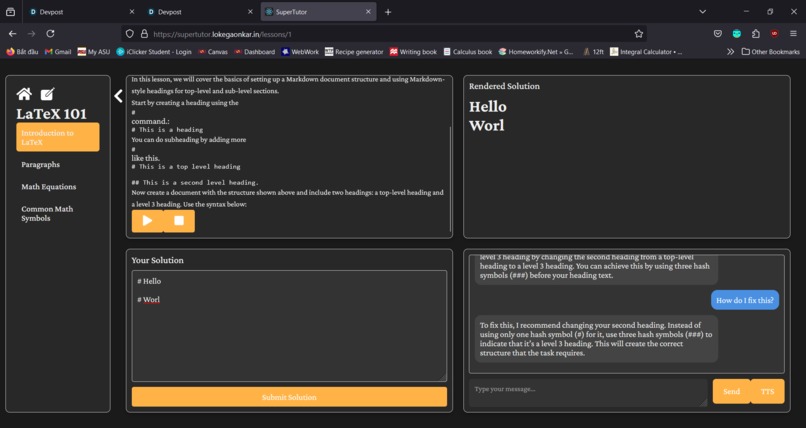Image resolution: width=806 pixels, height=428 pixels.
Task: Click the 'LaTeX 101' course title
Action: 51,114
